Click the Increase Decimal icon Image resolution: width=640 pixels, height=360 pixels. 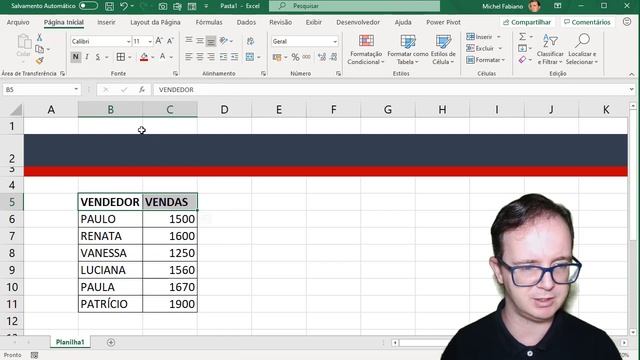click(322, 57)
